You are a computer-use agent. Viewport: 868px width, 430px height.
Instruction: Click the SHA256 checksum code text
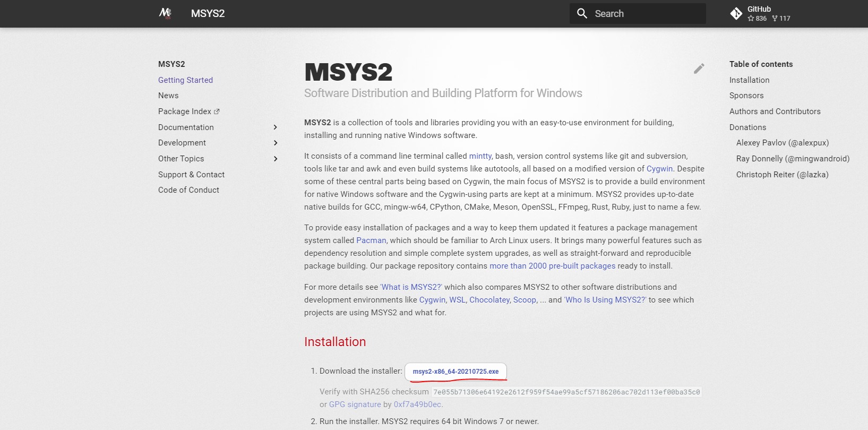click(x=566, y=392)
